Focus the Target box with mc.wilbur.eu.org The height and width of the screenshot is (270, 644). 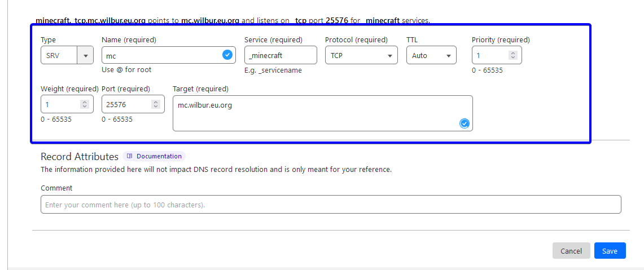tap(316, 113)
